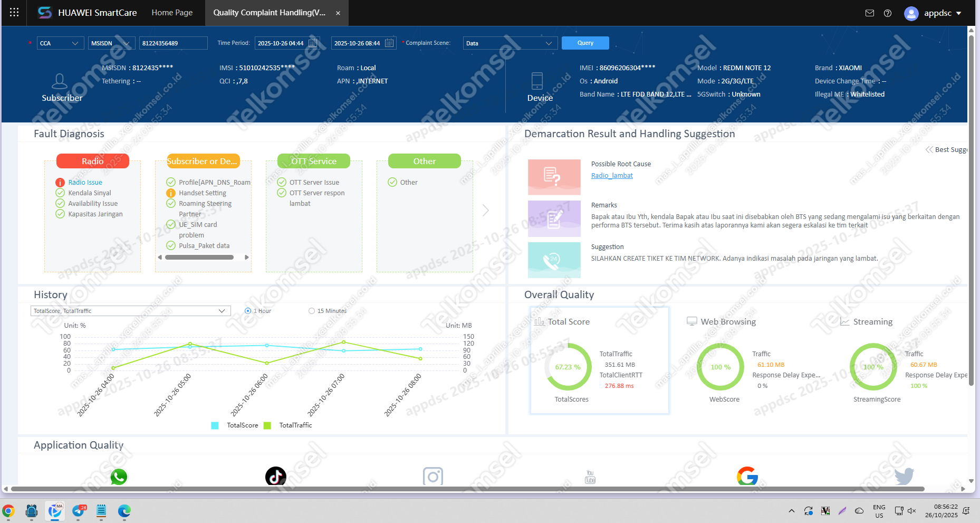
Task: Click the Twitter bird application icon
Action: [x=904, y=477]
